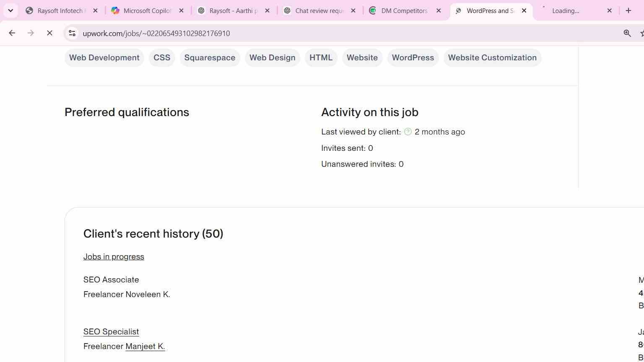Close the DM Competitors tab
This screenshot has width=644, height=362.
click(x=439, y=10)
